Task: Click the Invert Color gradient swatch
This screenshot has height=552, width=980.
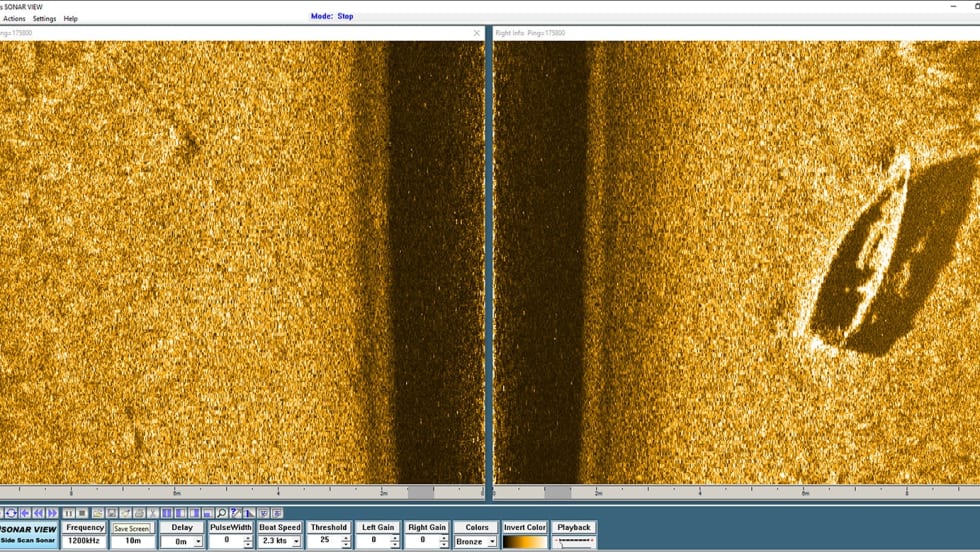Action: pyautogui.click(x=524, y=541)
